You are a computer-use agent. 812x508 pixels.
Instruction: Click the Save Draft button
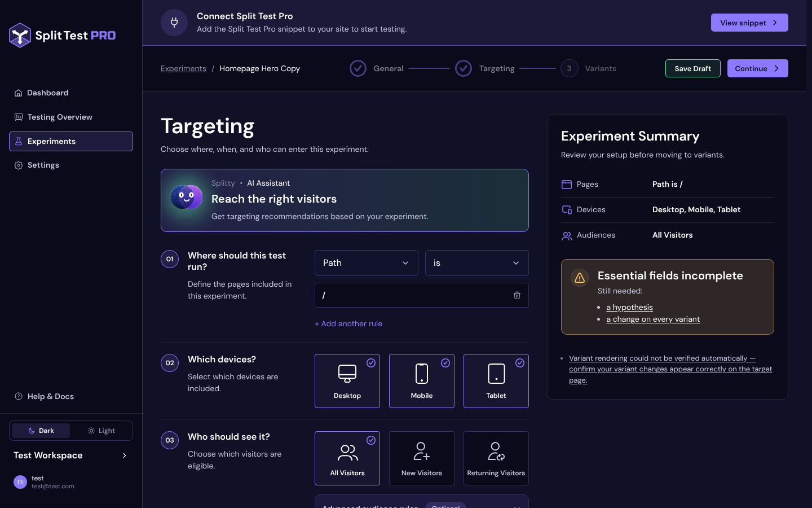[x=693, y=68]
